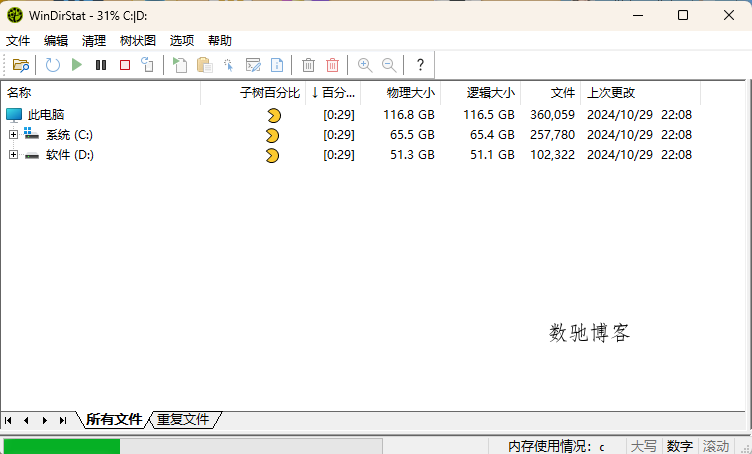
Task: Click the green scan progress bar
Action: (x=62, y=446)
